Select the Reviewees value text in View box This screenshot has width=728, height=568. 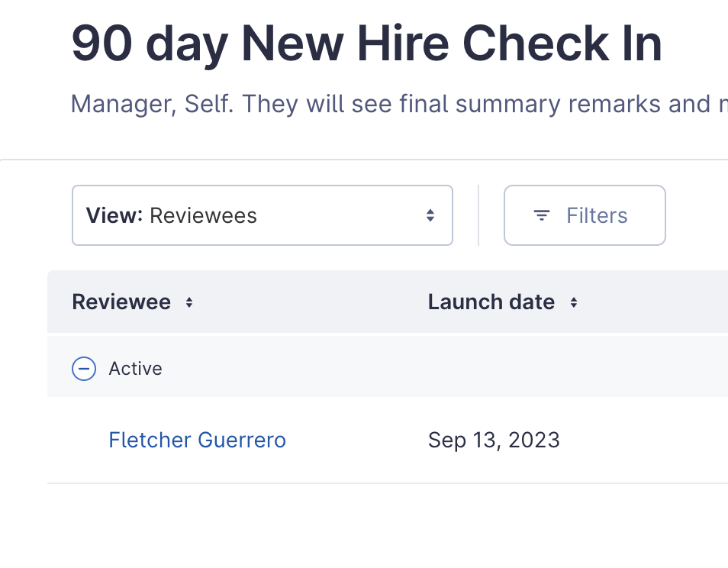click(x=203, y=216)
